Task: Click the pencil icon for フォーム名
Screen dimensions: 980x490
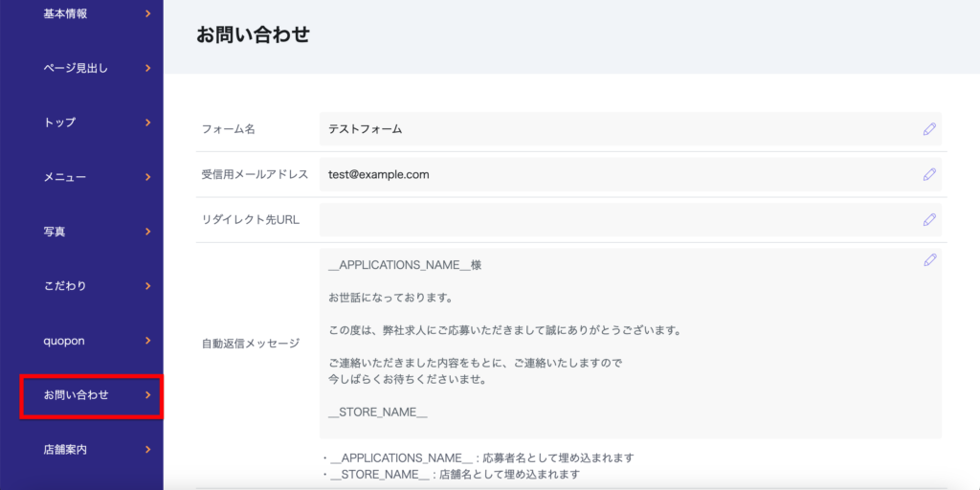Action: point(929,129)
